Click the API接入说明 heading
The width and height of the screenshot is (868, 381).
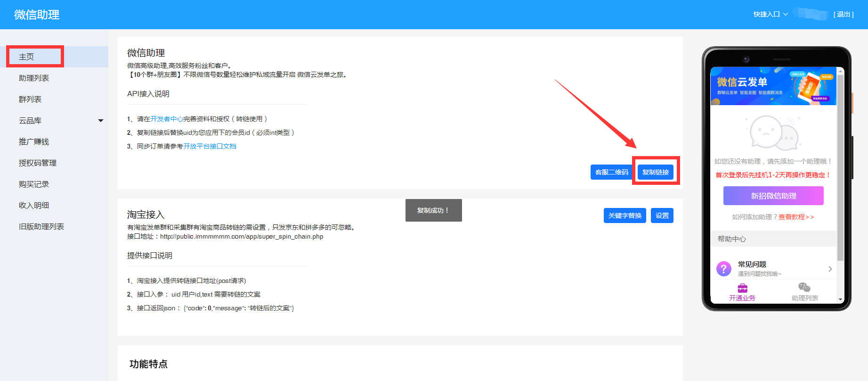tap(148, 94)
